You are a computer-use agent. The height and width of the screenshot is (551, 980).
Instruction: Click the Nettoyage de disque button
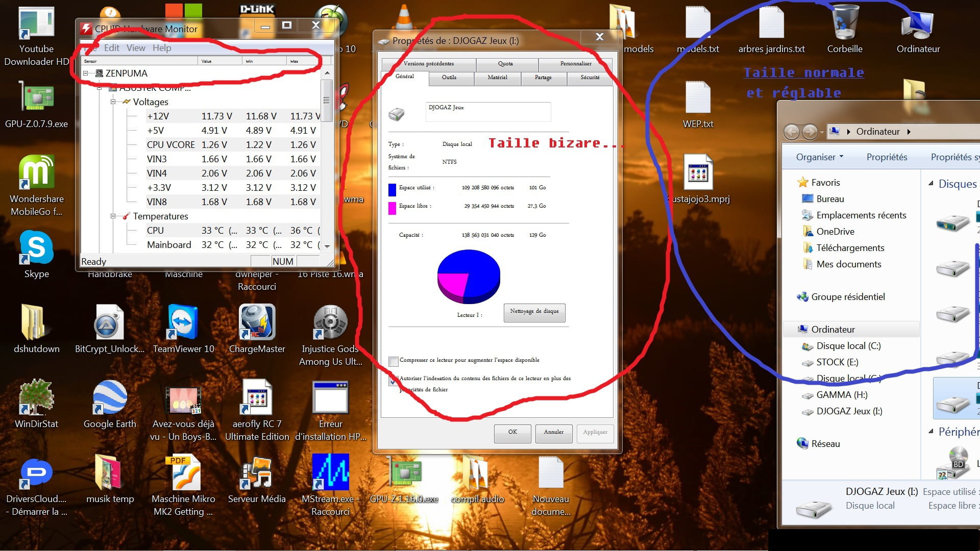tap(534, 312)
